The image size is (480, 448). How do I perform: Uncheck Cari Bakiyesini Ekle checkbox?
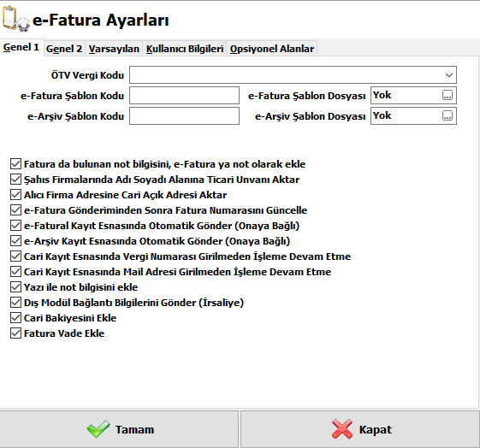tap(15, 318)
